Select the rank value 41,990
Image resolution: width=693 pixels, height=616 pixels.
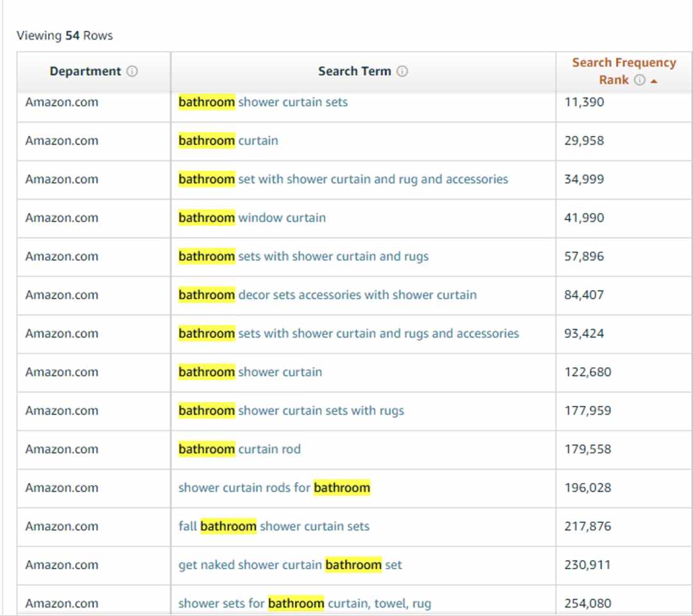[584, 218]
